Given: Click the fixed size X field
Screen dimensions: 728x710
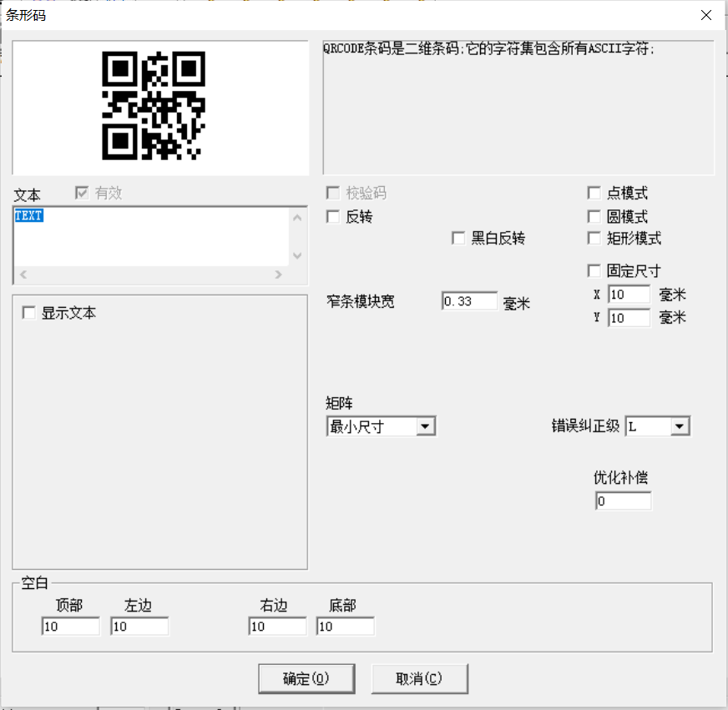Looking at the screenshot, I should point(629,295).
